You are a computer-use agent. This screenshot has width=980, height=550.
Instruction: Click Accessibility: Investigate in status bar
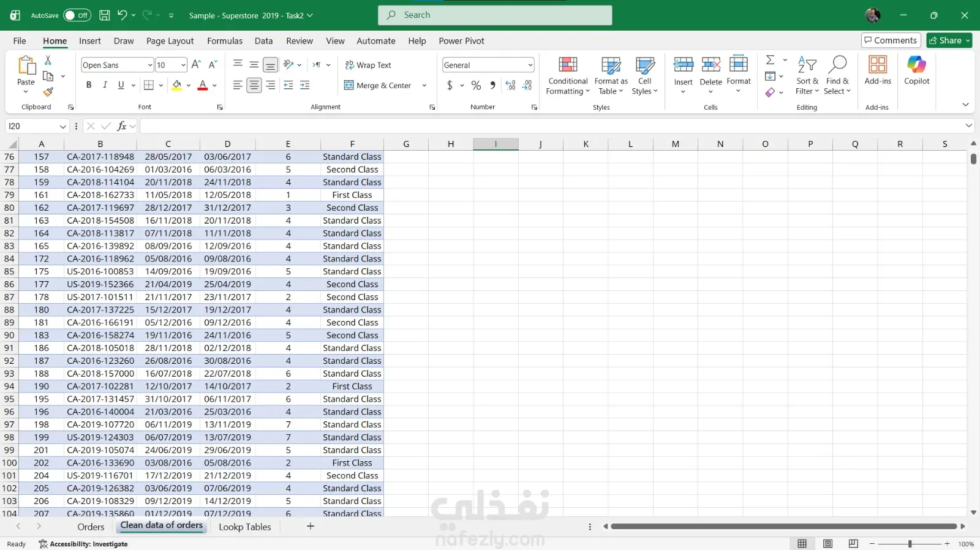(83, 544)
